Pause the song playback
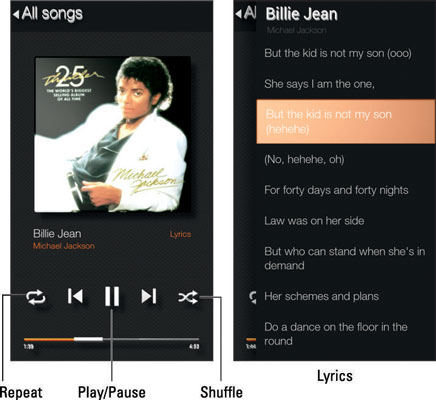The width and height of the screenshot is (436, 400). [x=112, y=296]
